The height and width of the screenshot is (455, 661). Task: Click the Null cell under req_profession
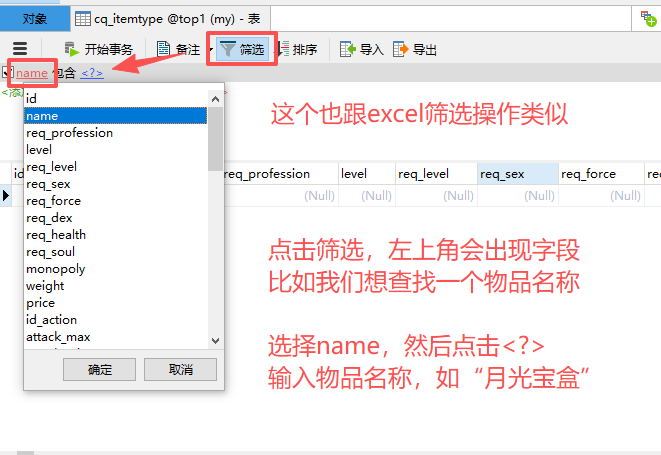tap(280, 196)
